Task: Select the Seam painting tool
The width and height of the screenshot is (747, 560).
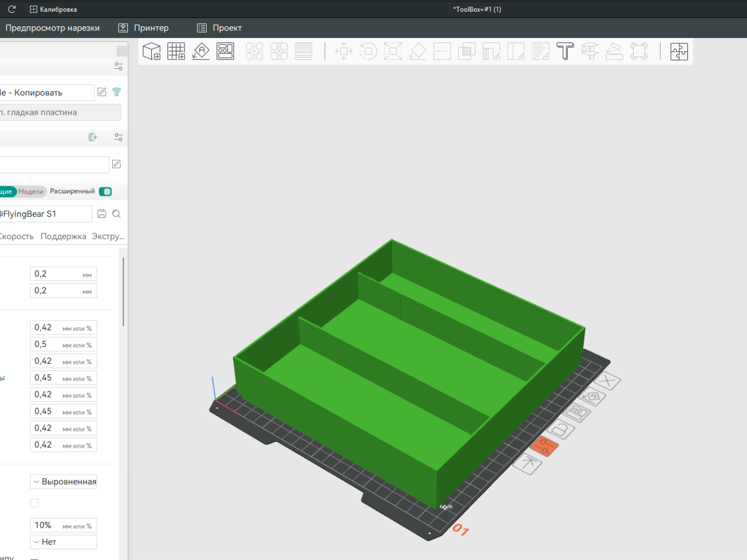Action: tap(516, 51)
